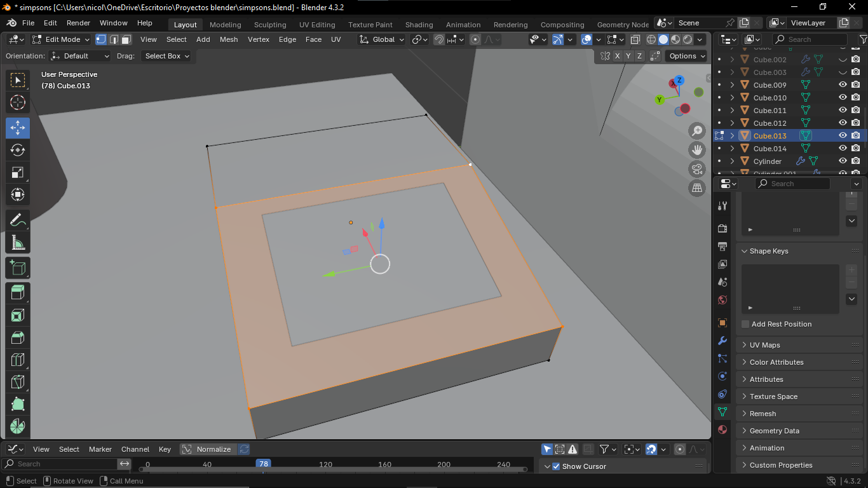Open the World properties tab
The height and width of the screenshot is (488, 868).
(x=722, y=299)
